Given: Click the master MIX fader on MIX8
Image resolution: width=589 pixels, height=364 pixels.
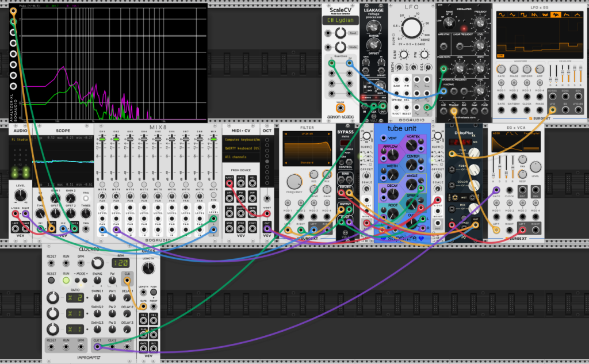Looking at the screenshot, I should tap(213, 139).
